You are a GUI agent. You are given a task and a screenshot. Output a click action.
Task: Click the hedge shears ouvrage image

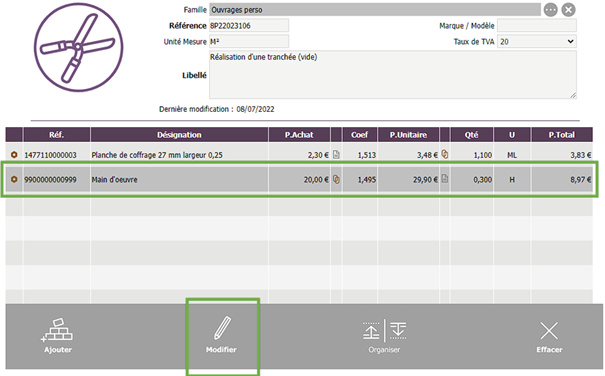[x=79, y=47]
